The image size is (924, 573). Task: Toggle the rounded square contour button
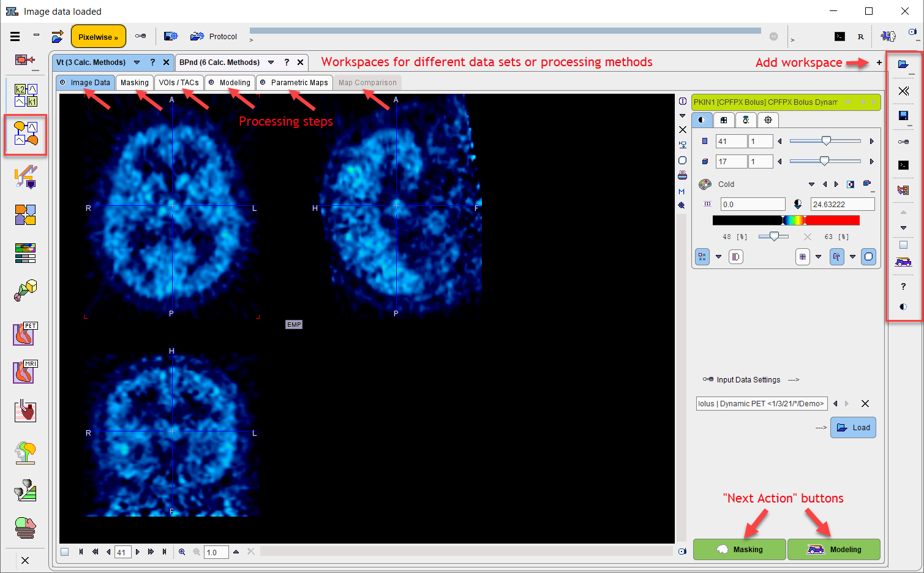pyautogui.click(x=868, y=257)
